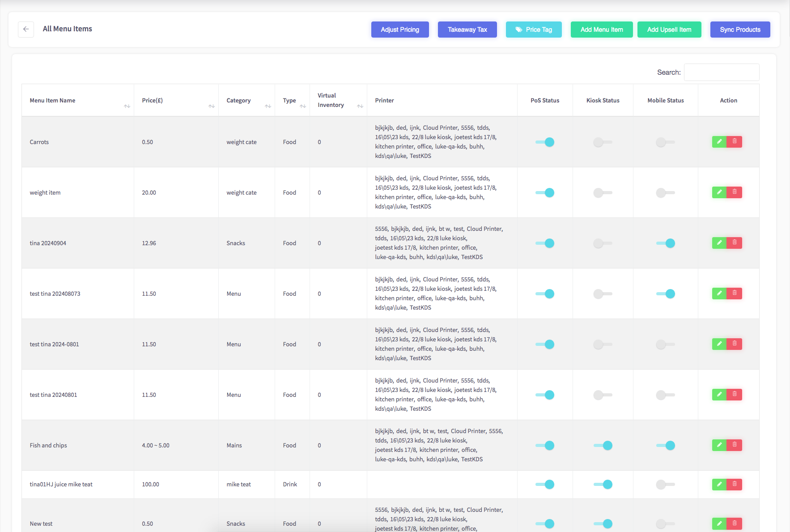Edit test tina 20240801 item
The width and height of the screenshot is (790, 532).
pyautogui.click(x=719, y=395)
